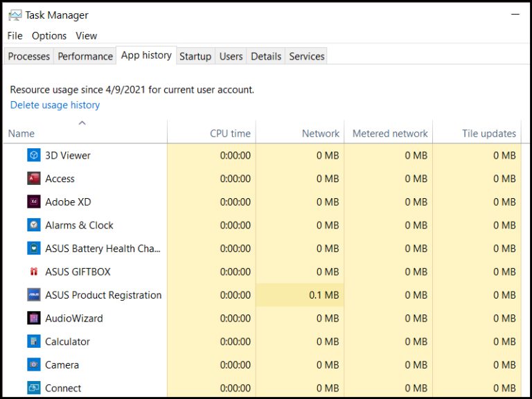Click Tile updates value for Alarms & Clock

point(504,225)
